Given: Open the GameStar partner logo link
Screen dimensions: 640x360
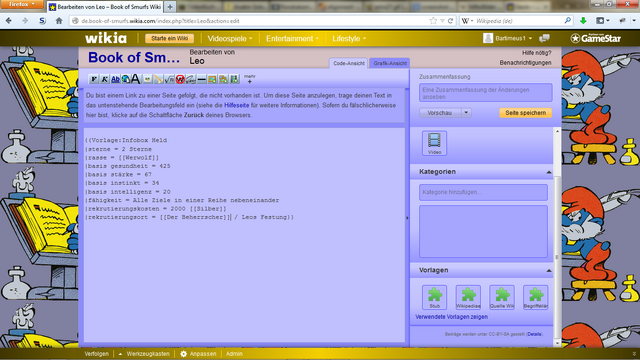Looking at the screenshot, I should pos(596,38).
